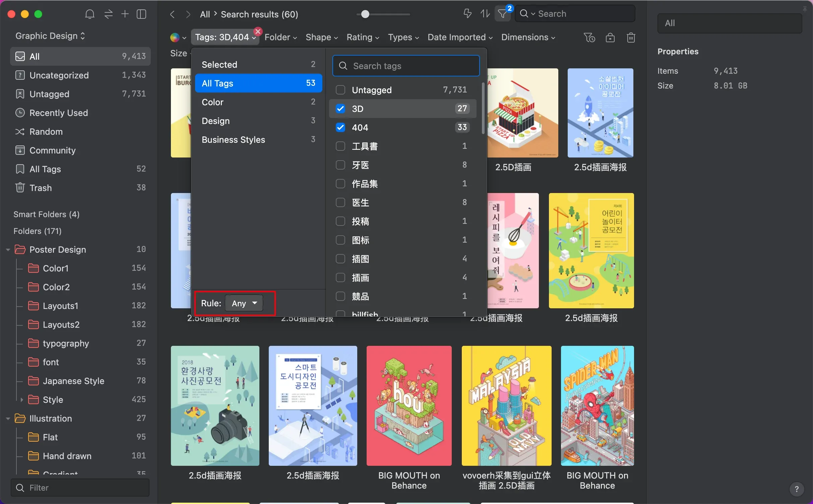Click the trash icon in filter bar
The width and height of the screenshot is (813, 504).
tap(631, 38)
